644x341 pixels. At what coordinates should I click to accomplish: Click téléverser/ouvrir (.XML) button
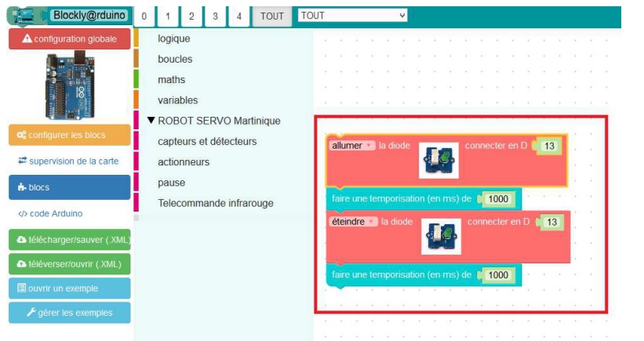(x=69, y=263)
